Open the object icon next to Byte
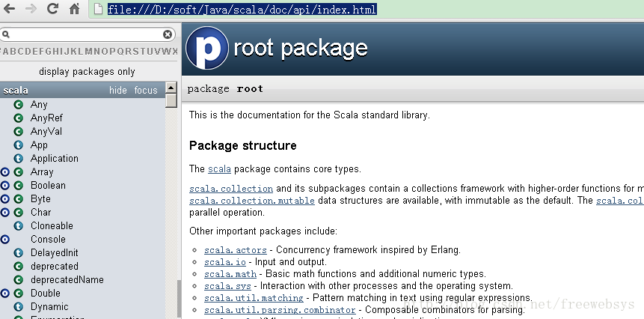644x319 pixels. [x=5, y=199]
